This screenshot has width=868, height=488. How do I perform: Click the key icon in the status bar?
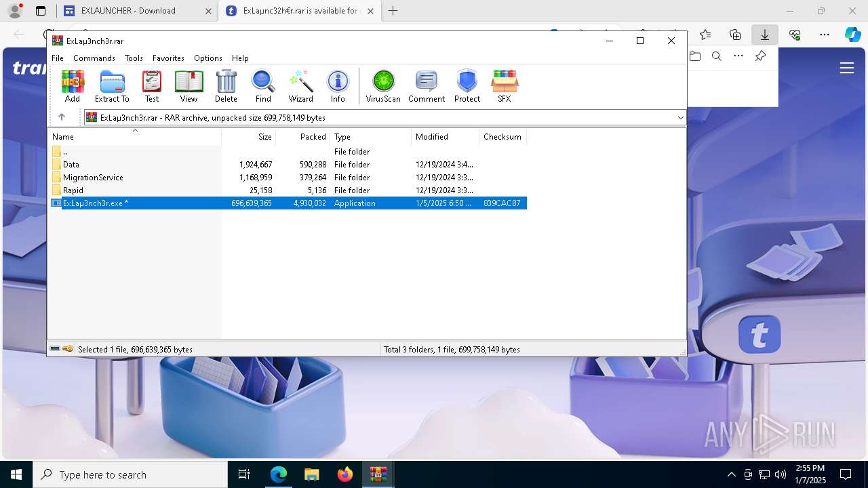pos(68,349)
